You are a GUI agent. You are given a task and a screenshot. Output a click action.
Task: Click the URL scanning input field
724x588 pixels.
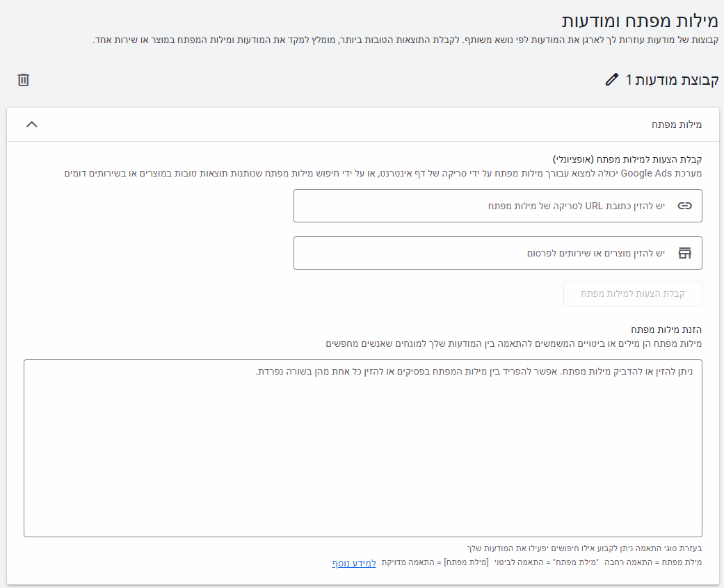498,206
